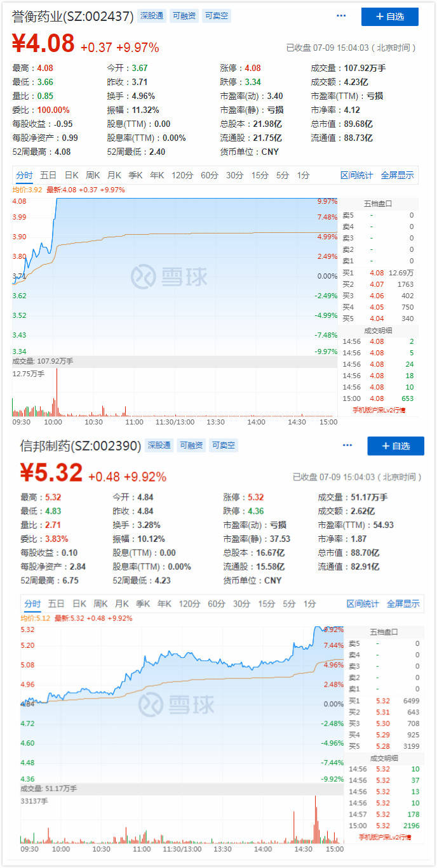
Task: Click the 可融资 tag next to 誉衡药业
Action: click(184, 16)
